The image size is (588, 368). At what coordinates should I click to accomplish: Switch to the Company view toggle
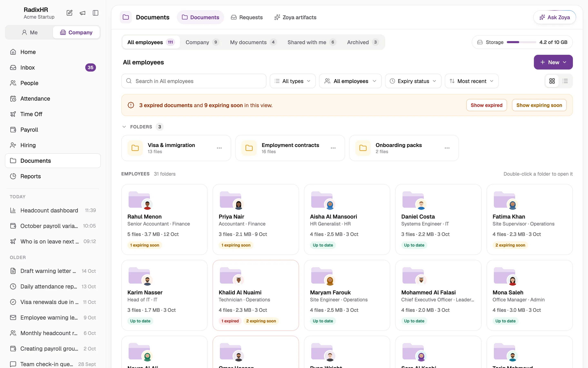click(76, 32)
